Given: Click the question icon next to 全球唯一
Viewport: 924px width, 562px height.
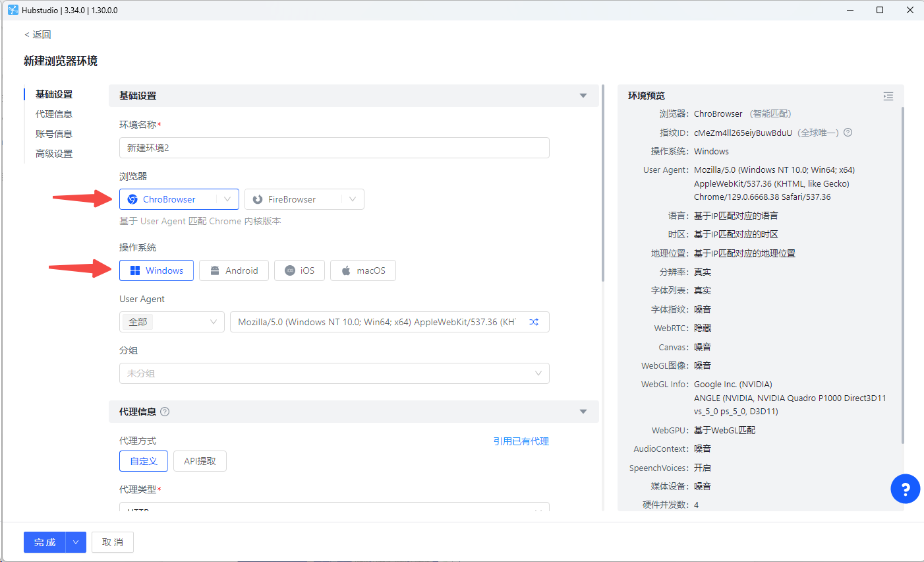Looking at the screenshot, I should coord(848,133).
